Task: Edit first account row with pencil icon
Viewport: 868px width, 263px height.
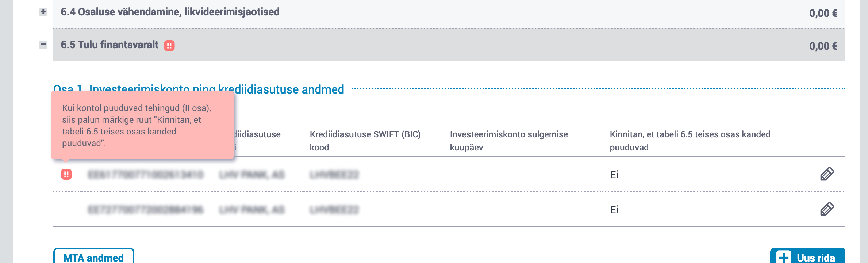Action: pos(827,174)
